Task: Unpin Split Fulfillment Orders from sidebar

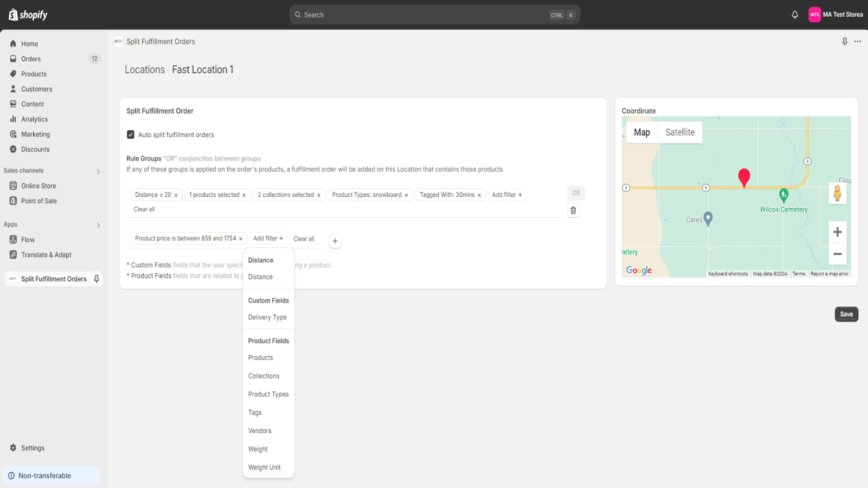Action: pos(97,279)
